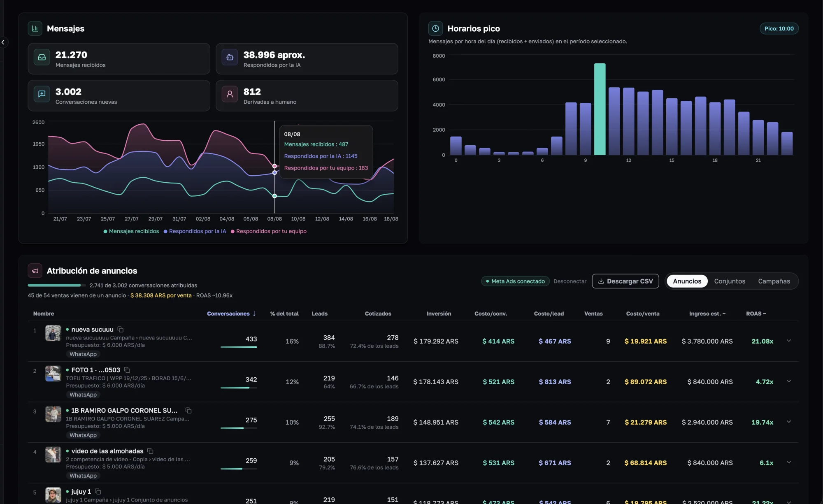This screenshot has height=504, width=823.
Task: Click the clock icon beside Horarios pico
Action: (x=435, y=28)
